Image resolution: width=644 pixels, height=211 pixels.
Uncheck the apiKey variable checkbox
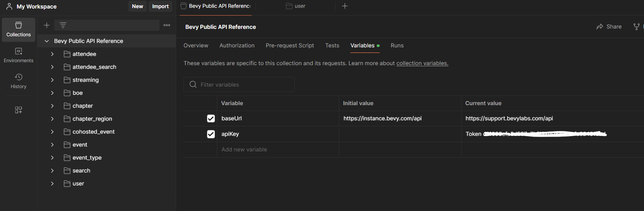pos(211,134)
